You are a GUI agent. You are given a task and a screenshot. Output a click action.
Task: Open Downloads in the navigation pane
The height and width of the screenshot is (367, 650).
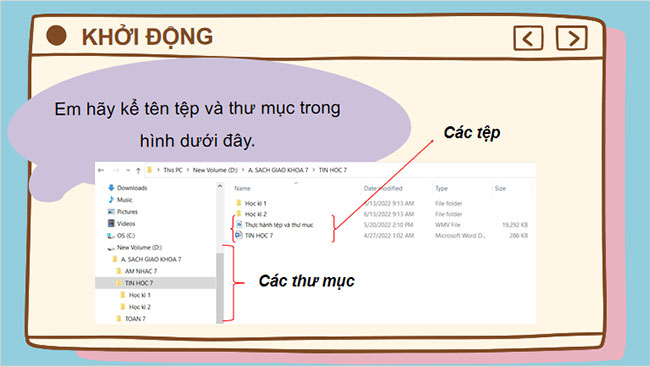132,188
